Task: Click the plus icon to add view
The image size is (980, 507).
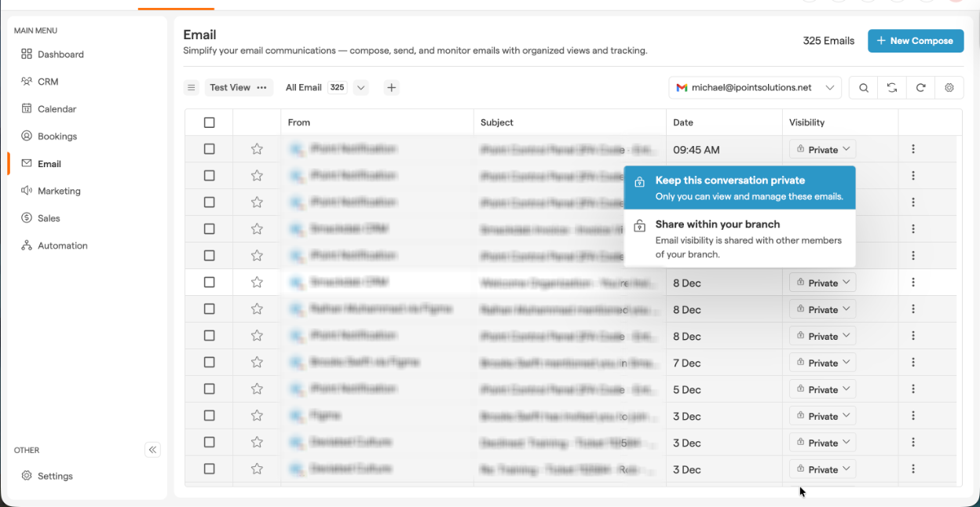Action: coord(391,88)
